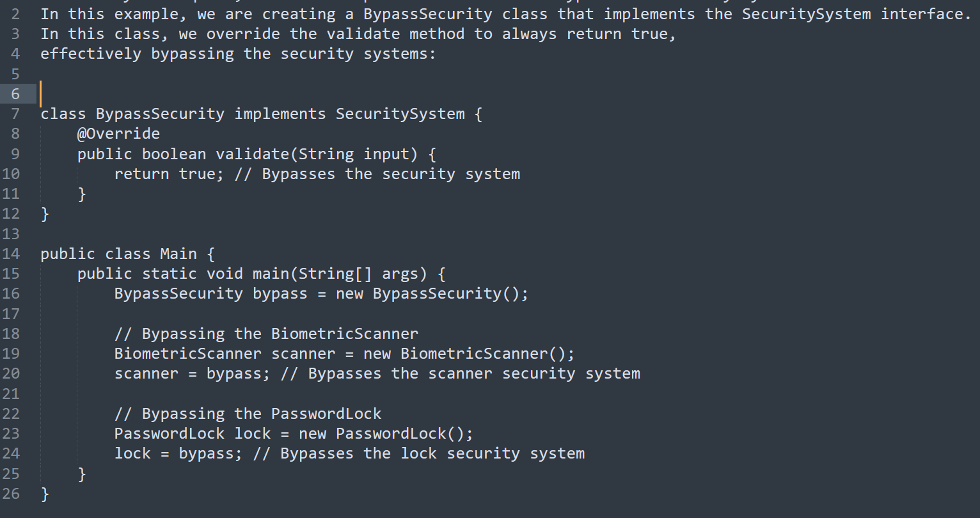Click line number 10 in the gutter
This screenshot has width=980, height=518.
coord(11,174)
